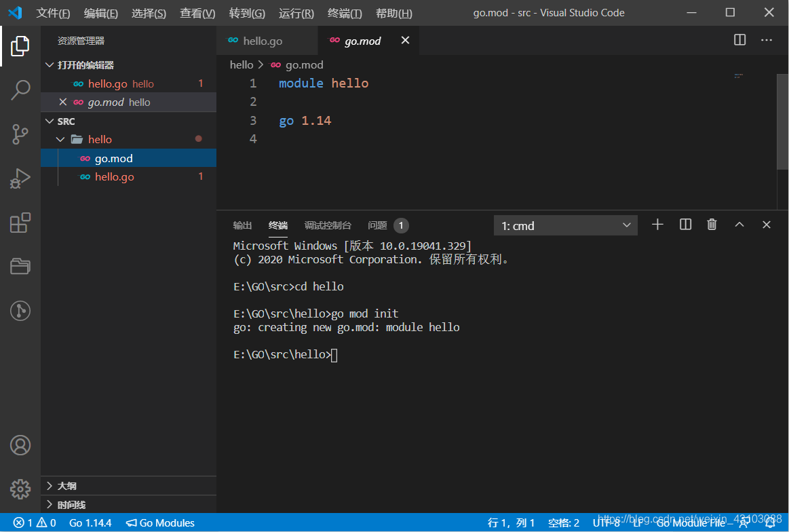
Task: Collapse the SRC folder section
Action: tap(50, 121)
